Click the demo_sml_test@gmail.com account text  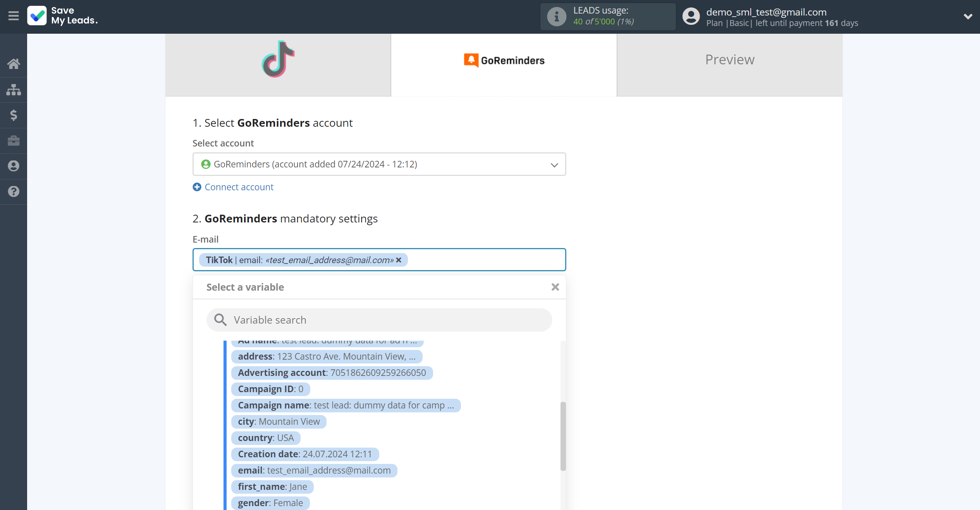point(766,12)
